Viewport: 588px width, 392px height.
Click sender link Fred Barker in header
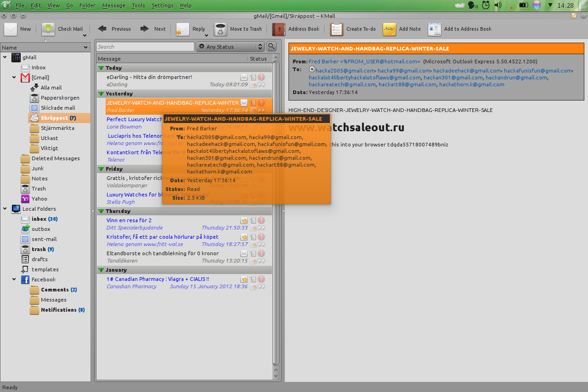(x=364, y=62)
